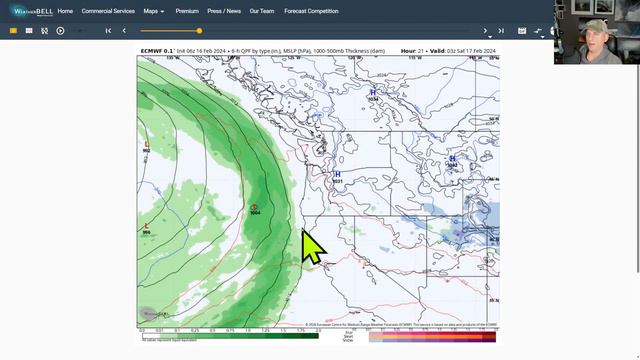
Task: Expand the Maps dropdown menu
Action: tap(153, 11)
